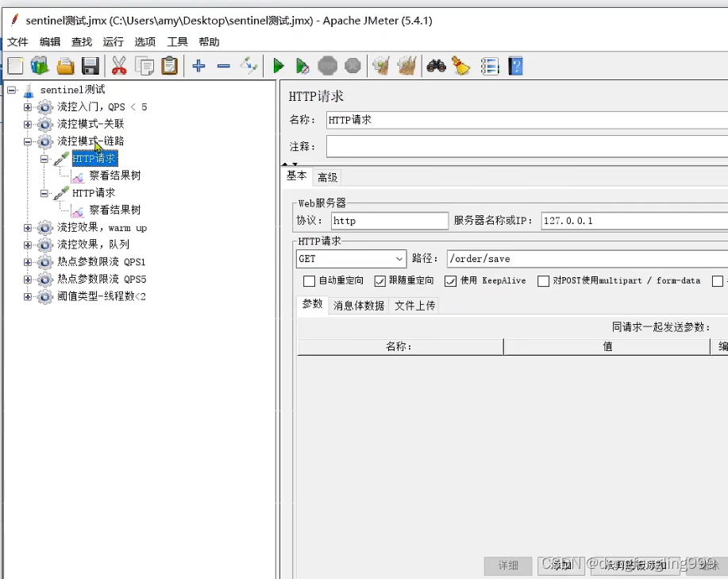The height and width of the screenshot is (579, 728).
Task: Click the blue minus Collapse all icon
Action: (224, 66)
